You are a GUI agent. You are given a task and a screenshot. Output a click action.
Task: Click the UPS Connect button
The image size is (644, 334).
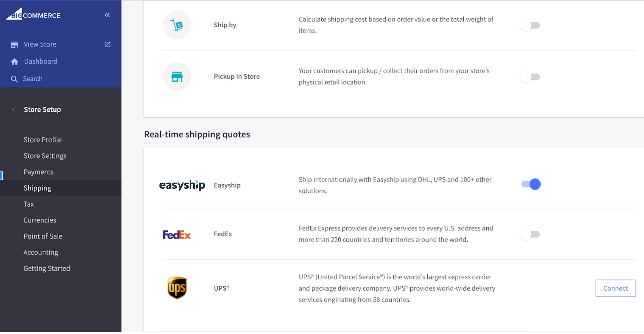coord(616,288)
